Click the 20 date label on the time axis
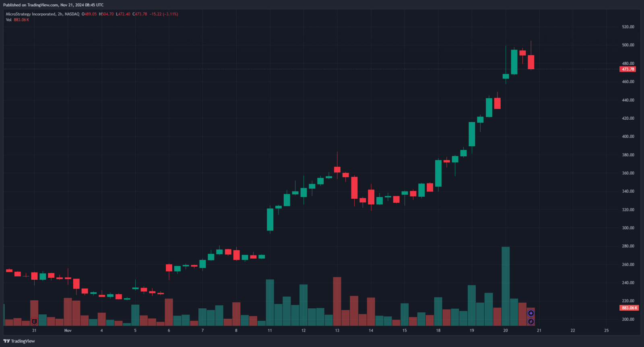The image size is (644, 347). coord(506,330)
